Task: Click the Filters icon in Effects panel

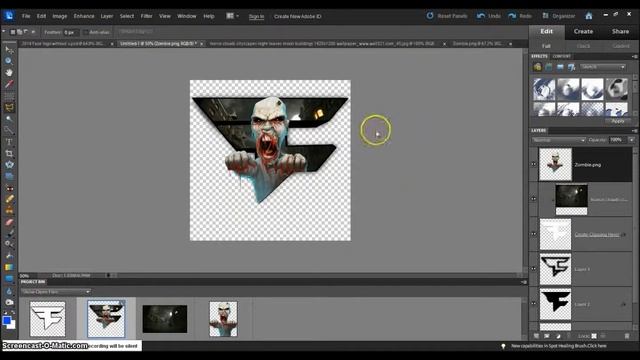Action: point(537,67)
